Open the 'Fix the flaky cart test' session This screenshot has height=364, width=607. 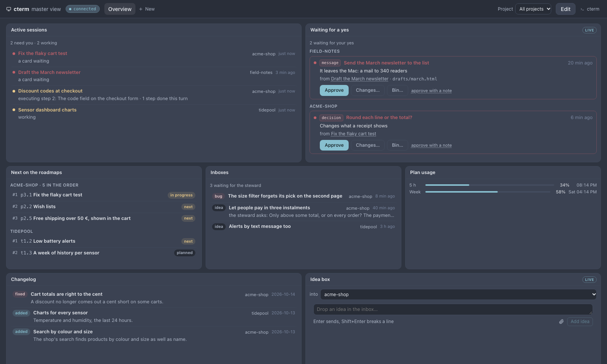(154, 57)
